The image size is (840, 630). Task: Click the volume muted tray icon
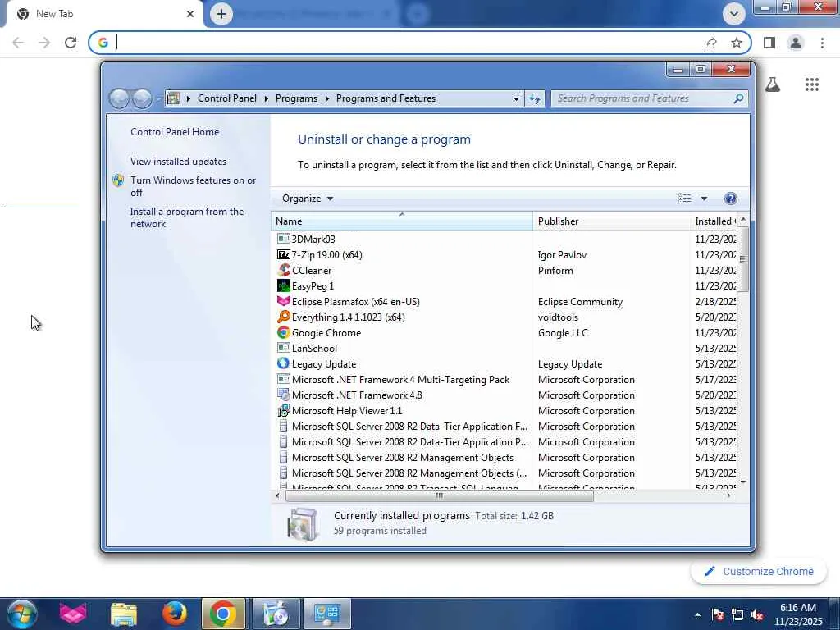coord(757,615)
